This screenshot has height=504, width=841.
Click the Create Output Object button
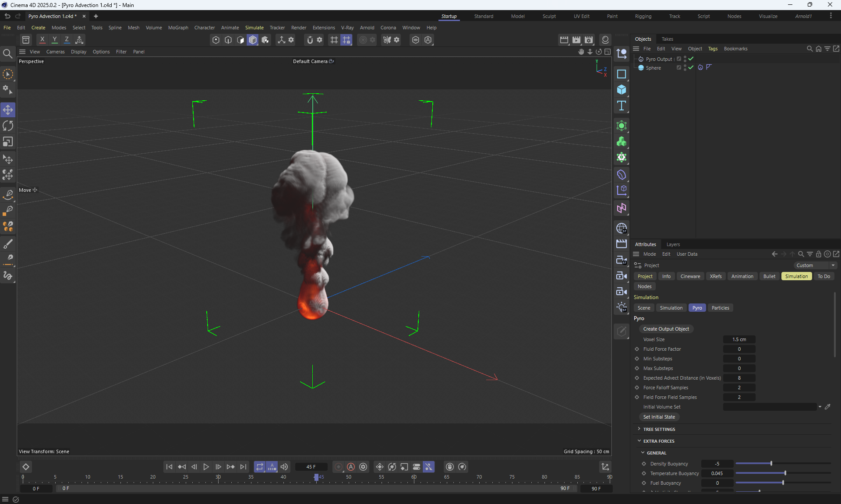tap(666, 329)
